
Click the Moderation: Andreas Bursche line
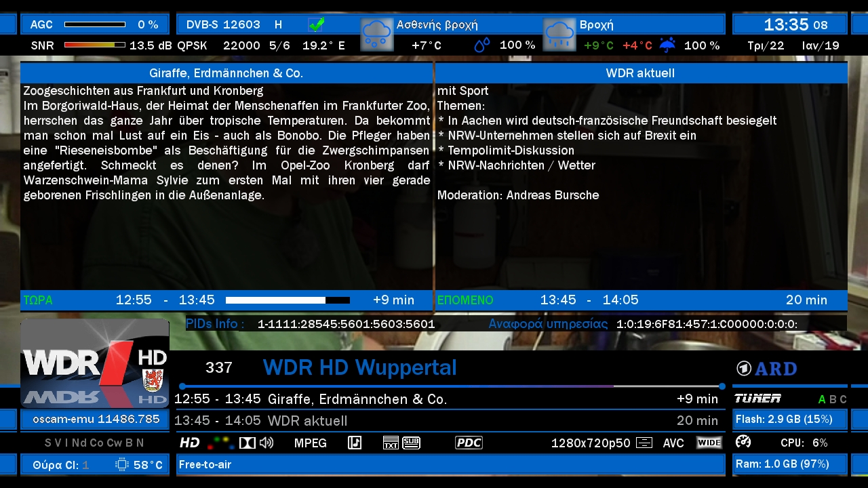(518, 195)
